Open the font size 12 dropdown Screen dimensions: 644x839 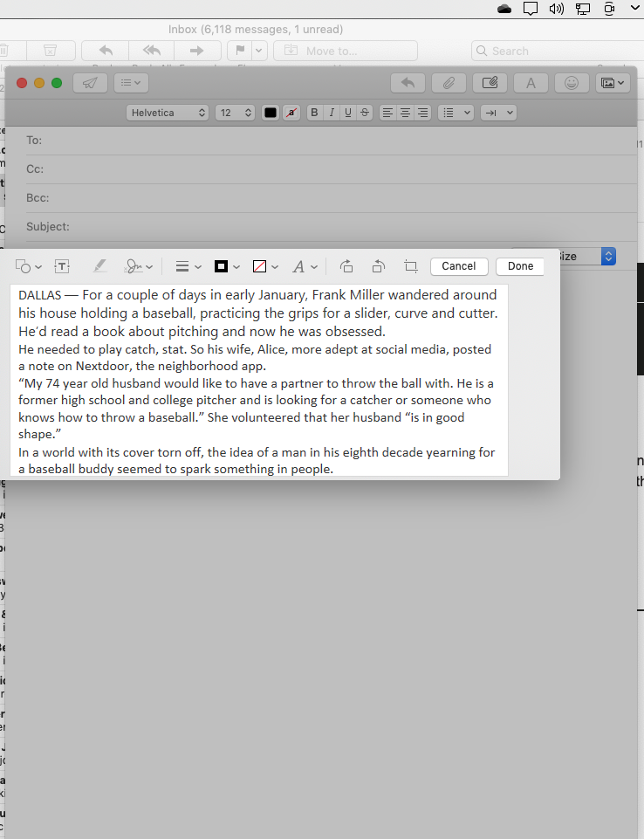(235, 113)
